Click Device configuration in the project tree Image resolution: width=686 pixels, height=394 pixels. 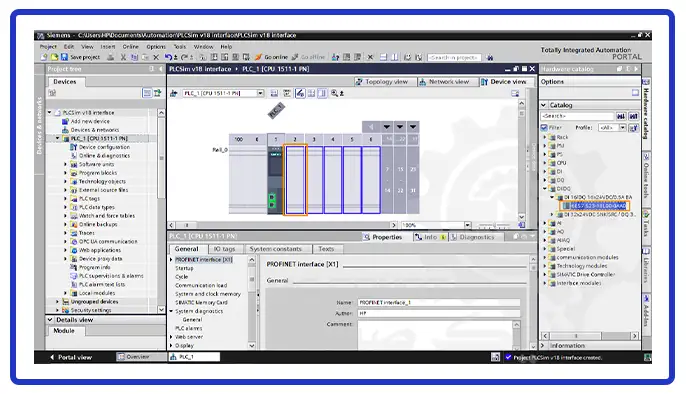coord(104,147)
